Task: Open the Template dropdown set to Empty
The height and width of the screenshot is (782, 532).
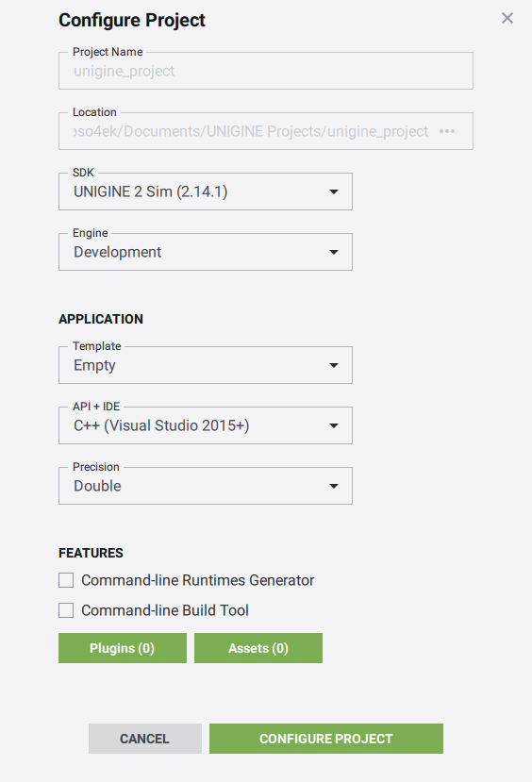Action: click(x=206, y=365)
